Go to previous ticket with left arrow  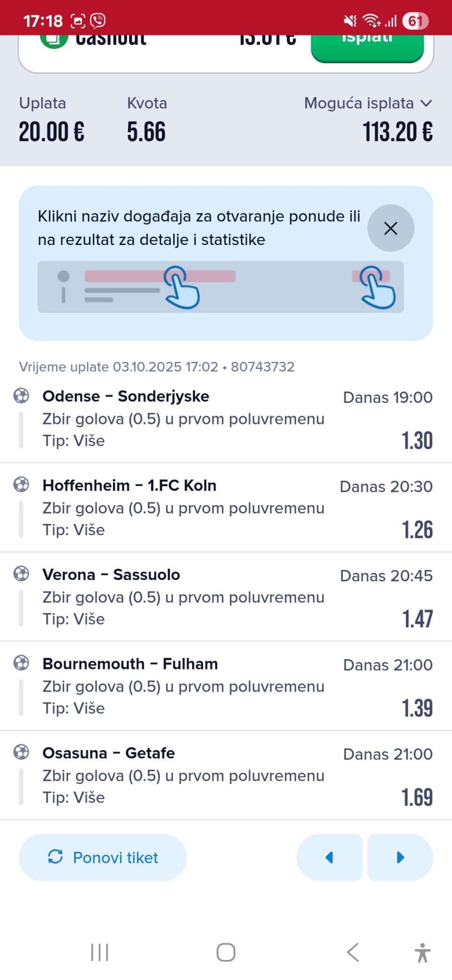pos(330,857)
